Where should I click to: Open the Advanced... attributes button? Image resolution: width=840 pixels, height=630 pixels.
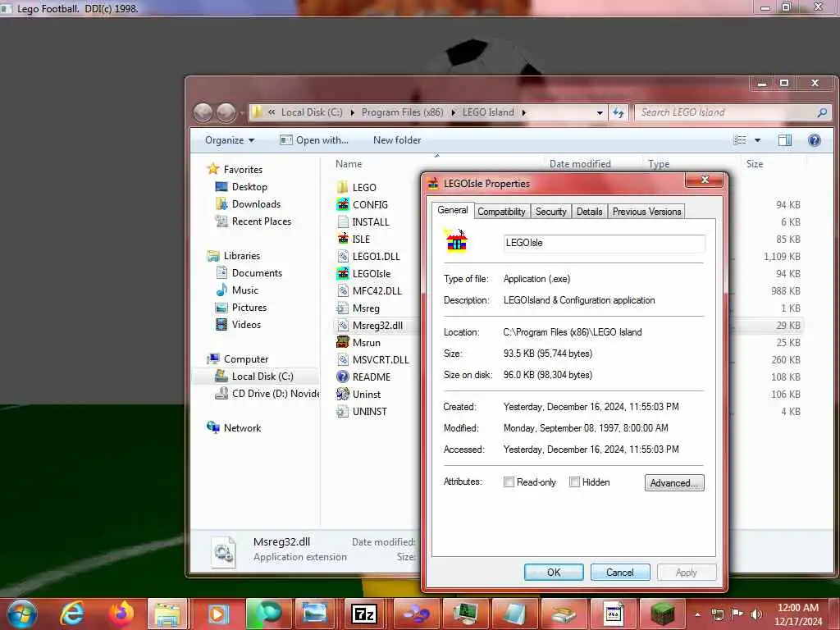[674, 482]
